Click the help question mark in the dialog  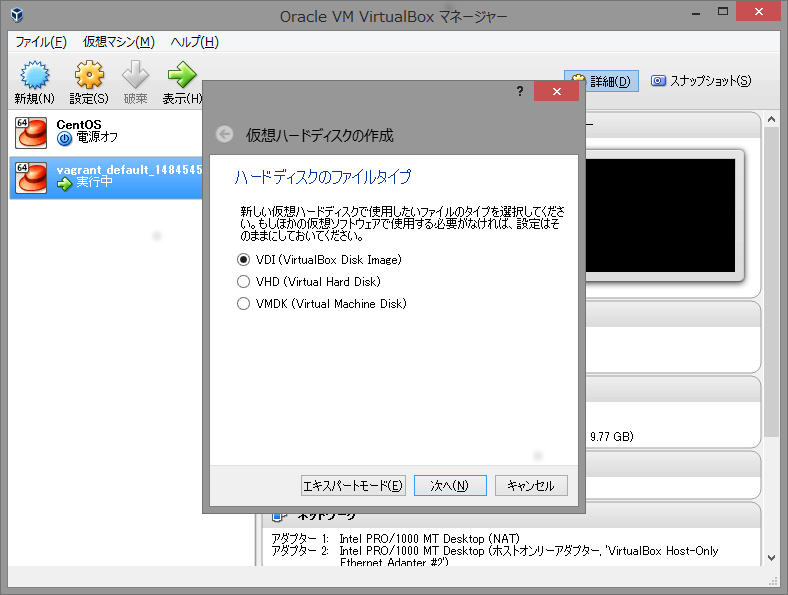pyautogui.click(x=520, y=91)
